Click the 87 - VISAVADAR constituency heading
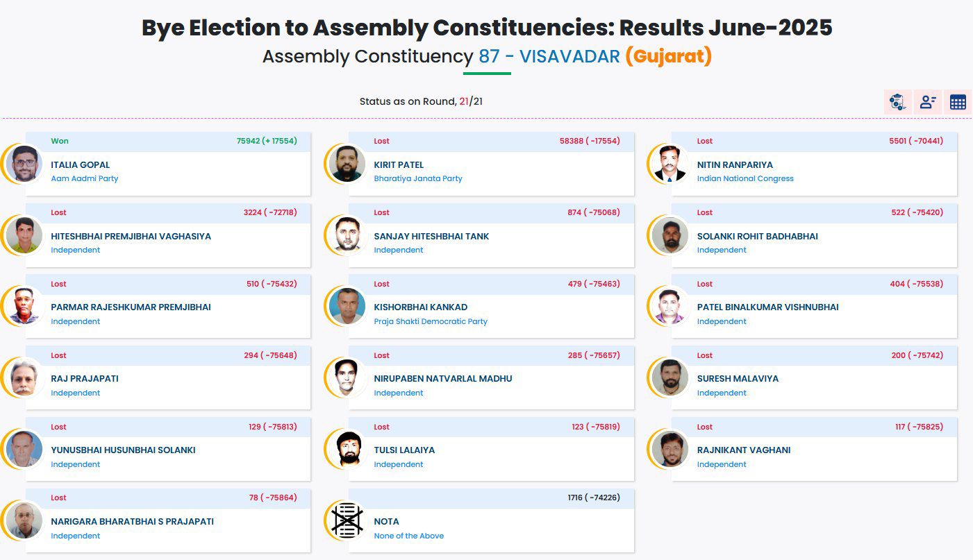973x560 pixels. click(x=549, y=56)
